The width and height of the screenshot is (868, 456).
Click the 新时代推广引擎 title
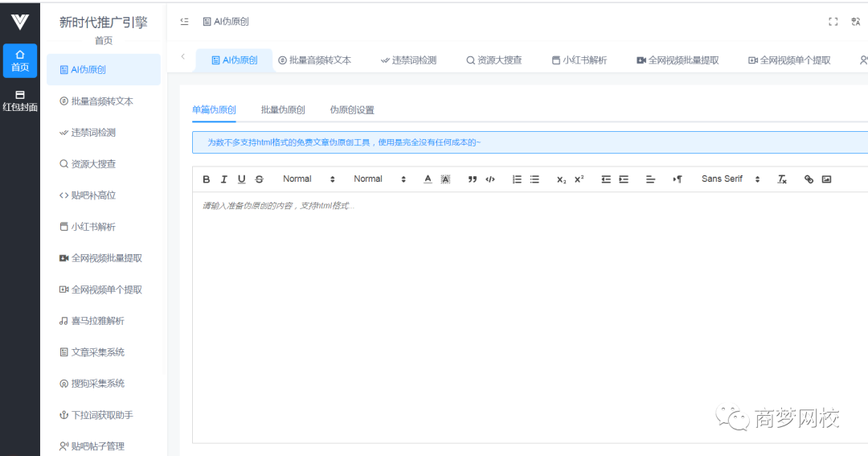click(104, 23)
